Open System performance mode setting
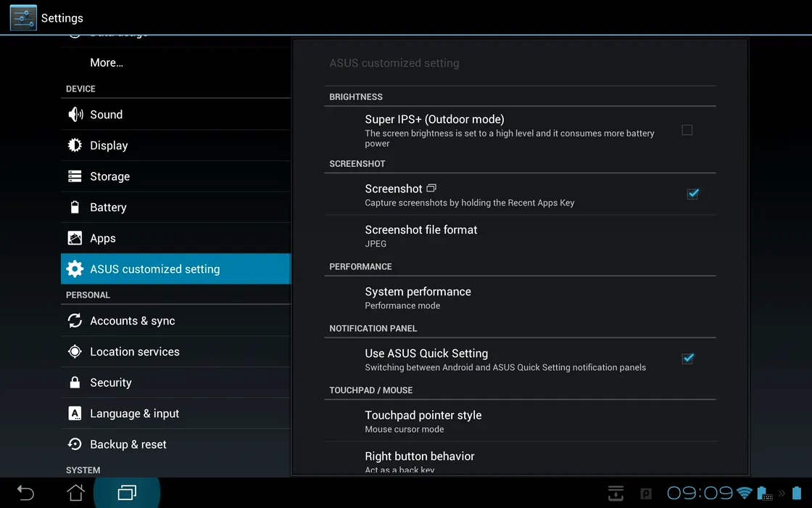 (520, 298)
